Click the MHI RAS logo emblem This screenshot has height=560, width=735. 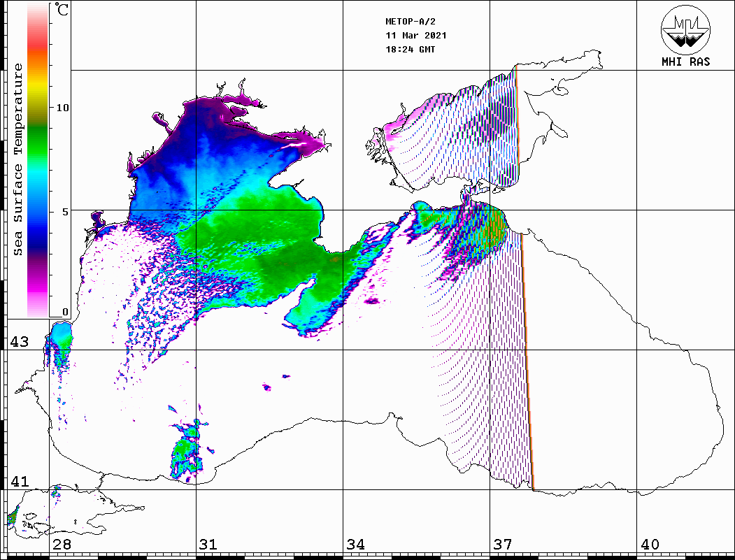[685, 29]
